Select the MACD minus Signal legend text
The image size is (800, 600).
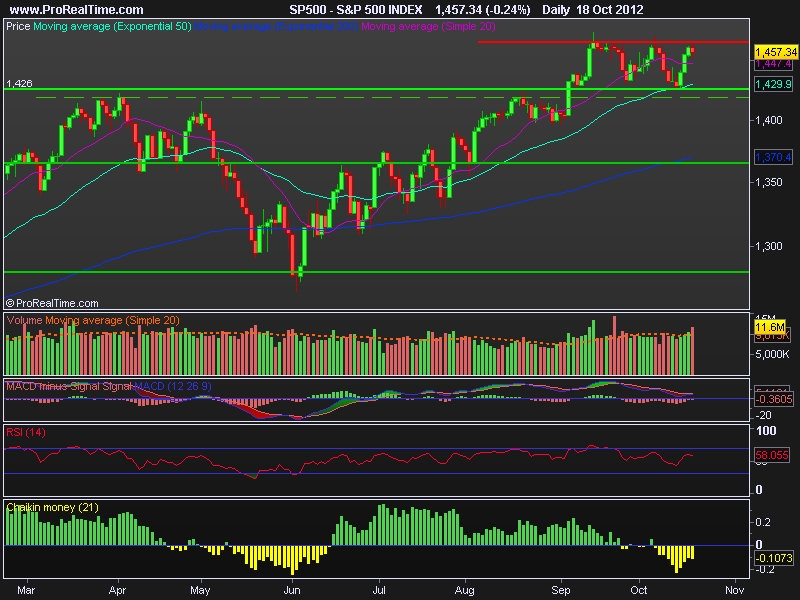[x=54, y=386]
